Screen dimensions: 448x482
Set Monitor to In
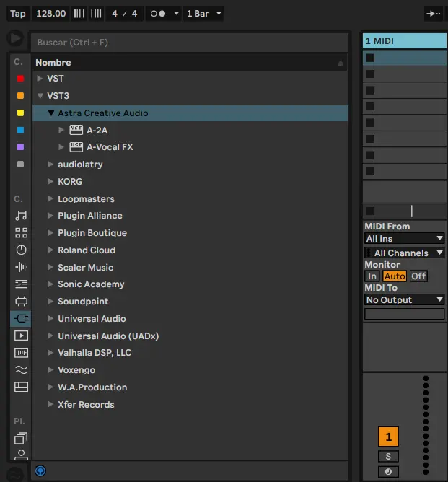tap(372, 276)
